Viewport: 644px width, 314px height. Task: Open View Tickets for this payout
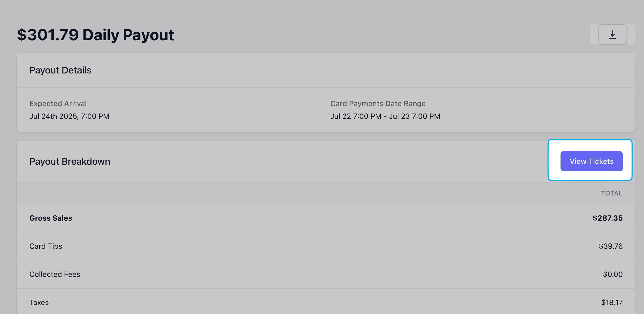click(592, 161)
